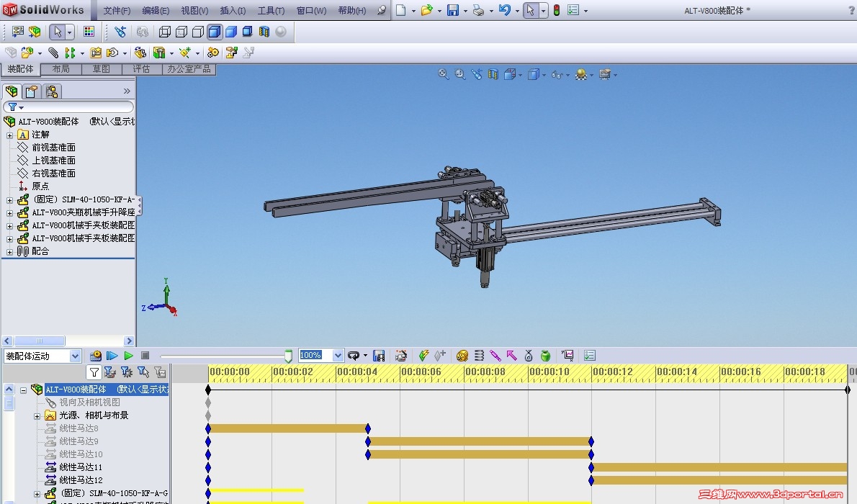Select 线性马达11 in the motion tree
Image resolution: width=857 pixels, height=504 pixels.
81,467
